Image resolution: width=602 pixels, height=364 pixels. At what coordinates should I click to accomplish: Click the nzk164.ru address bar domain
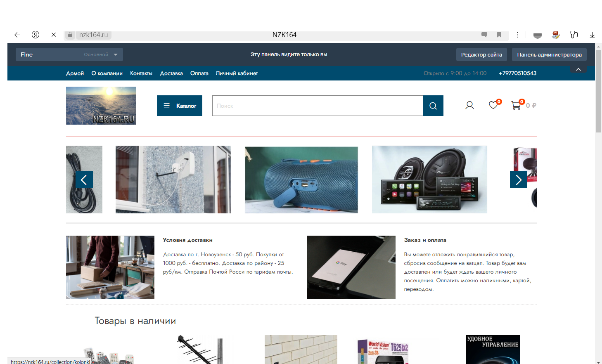point(94,35)
